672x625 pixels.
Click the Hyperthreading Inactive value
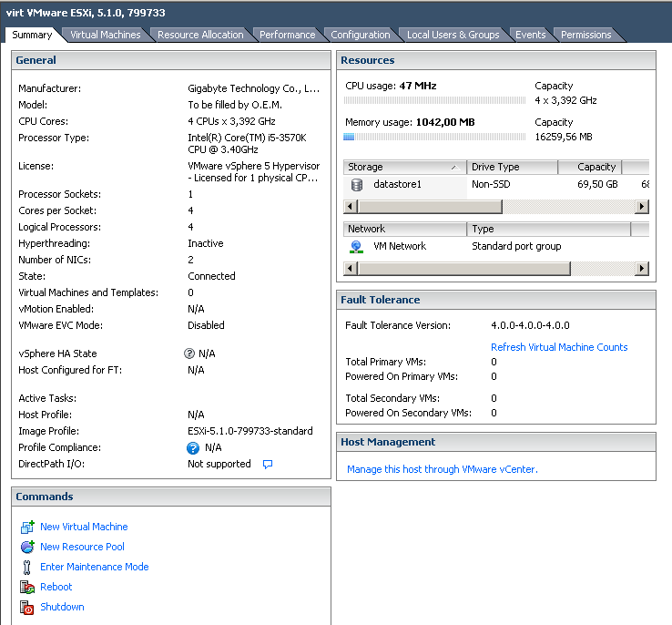click(x=205, y=243)
